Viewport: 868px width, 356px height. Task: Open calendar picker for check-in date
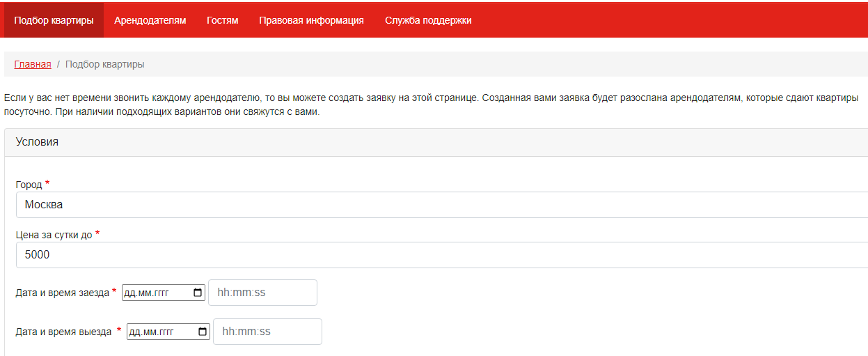(198, 293)
